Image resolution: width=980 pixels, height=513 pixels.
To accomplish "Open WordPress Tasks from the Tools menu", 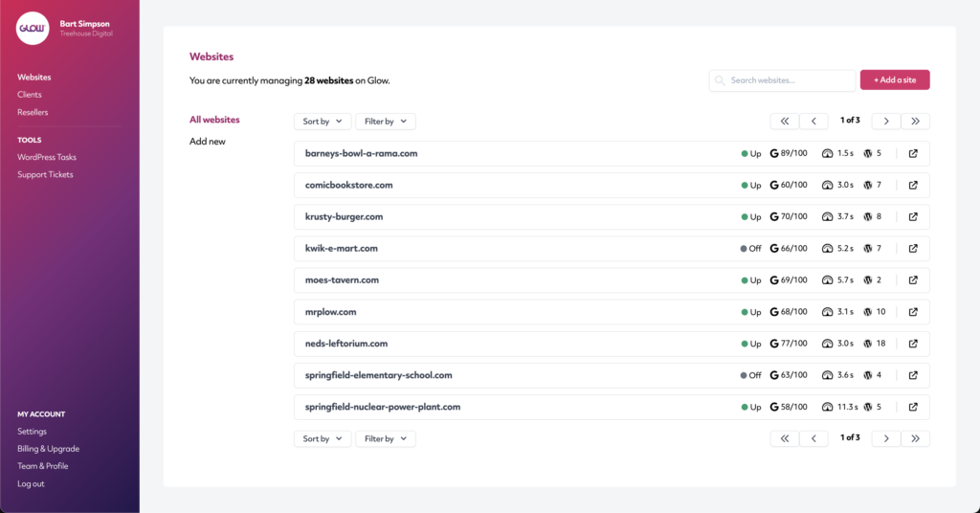I will coord(47,157).
